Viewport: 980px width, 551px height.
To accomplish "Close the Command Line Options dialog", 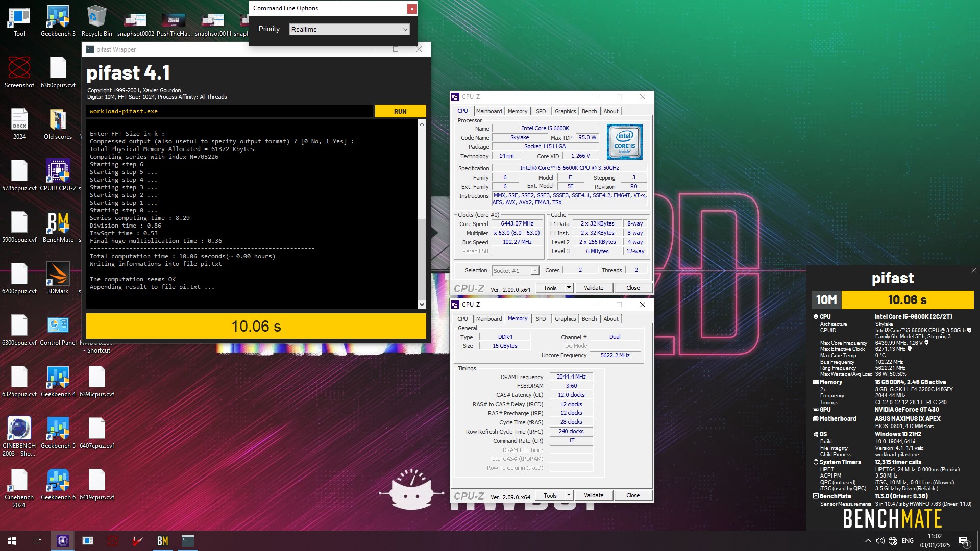I will 411,8.
